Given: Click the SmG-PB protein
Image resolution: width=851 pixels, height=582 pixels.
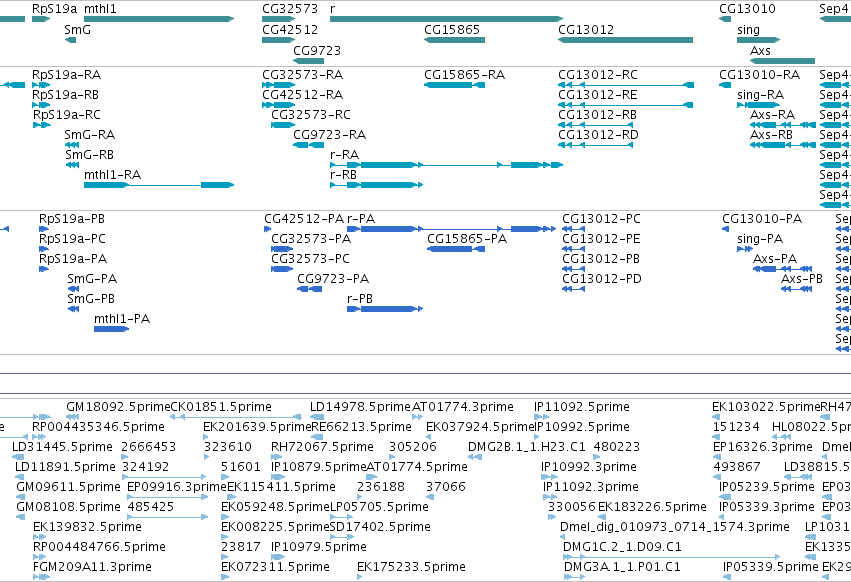Looking at the screenshot, I should pos(73,309).
